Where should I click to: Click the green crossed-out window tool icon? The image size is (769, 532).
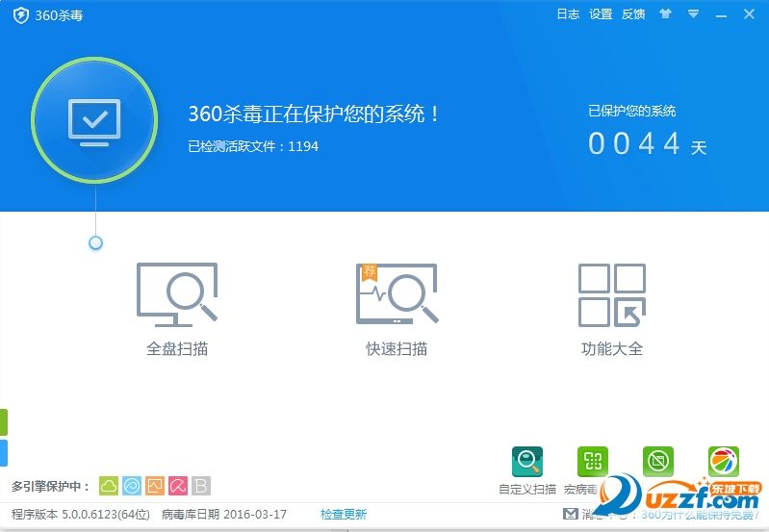(658, 463)
